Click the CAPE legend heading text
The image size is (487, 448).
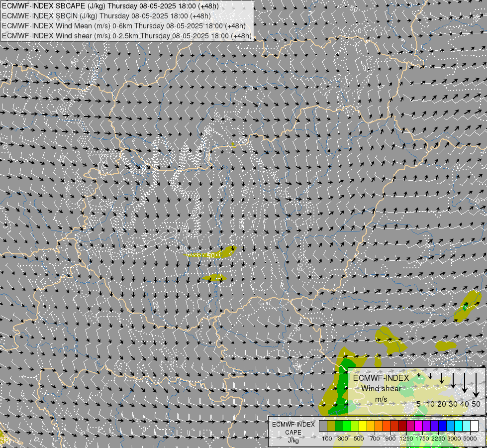click(x=293, y=433)
